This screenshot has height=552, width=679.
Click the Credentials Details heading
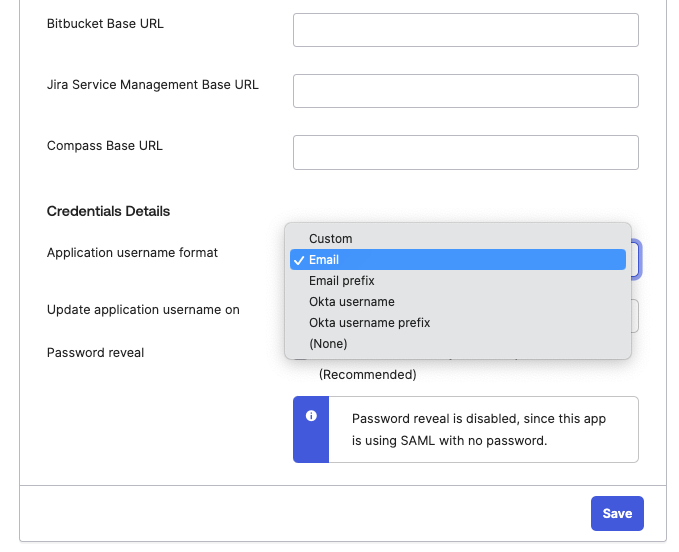(108, 211)
